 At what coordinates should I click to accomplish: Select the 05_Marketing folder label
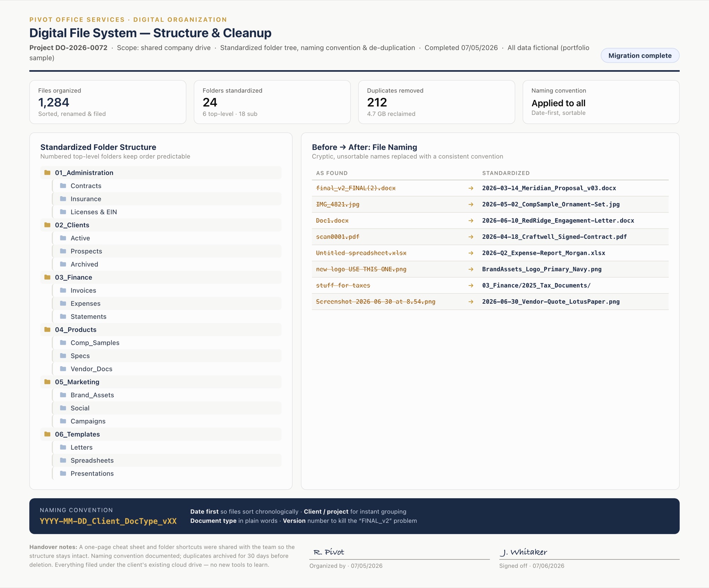point(77,382)
